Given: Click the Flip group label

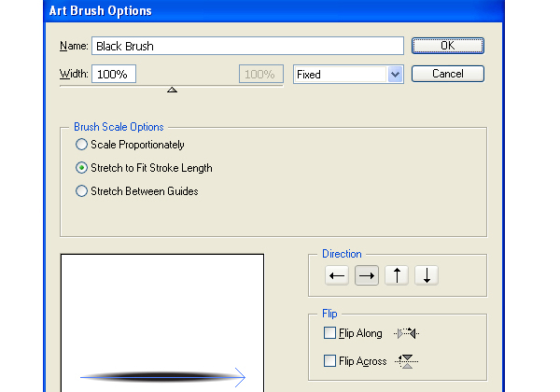Looking at the screenshot, I should (x=329, y=314).
